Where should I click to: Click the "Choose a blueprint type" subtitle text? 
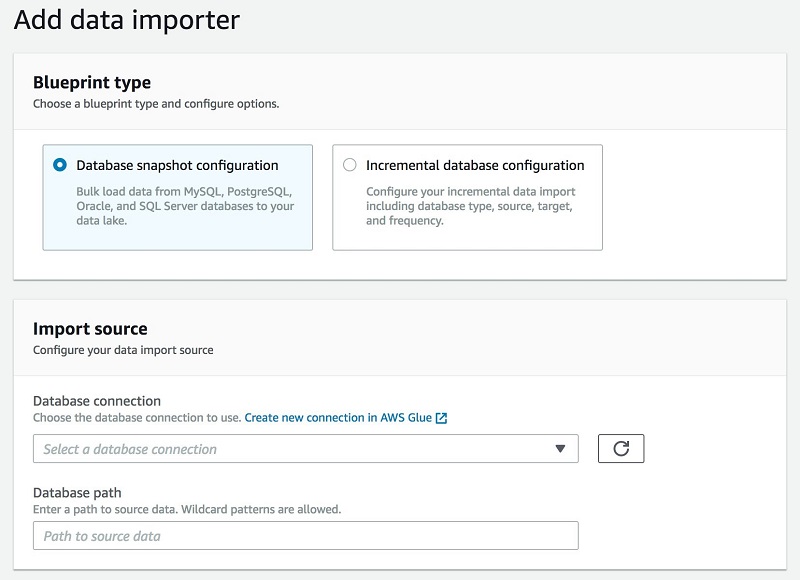[156, 104]
